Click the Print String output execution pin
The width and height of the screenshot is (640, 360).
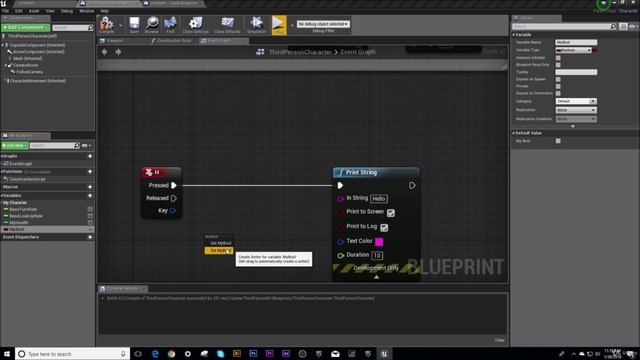coord(412,185)
